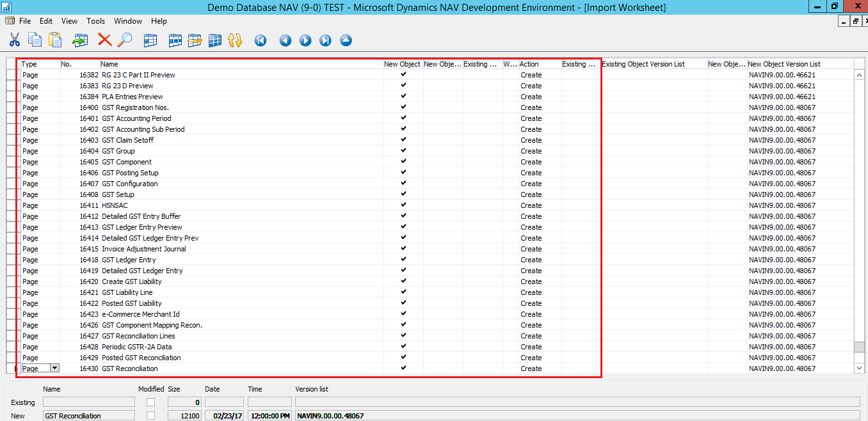Click New Object Version List column header
This screenshot has height=421, width=868.
pos(800,64)
